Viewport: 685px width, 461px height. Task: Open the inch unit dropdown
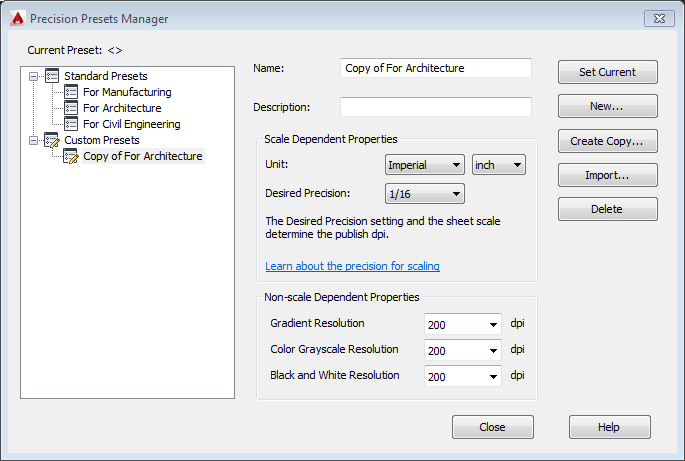pos(499,165)
